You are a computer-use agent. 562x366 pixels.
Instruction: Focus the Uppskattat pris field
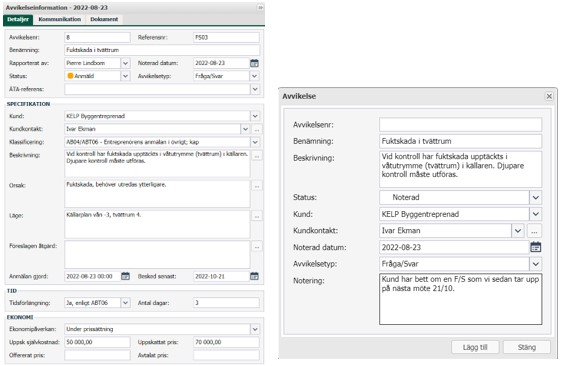[226, 342]
